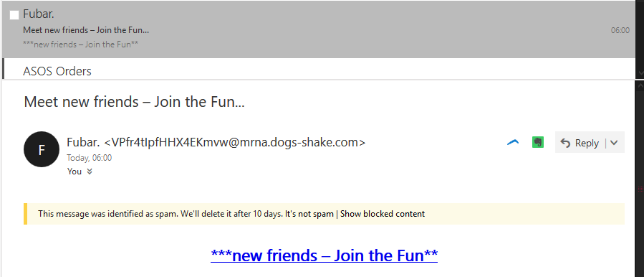Click the green Evernote elephant icon
This screenshot has height=277, width=644.
538,142
